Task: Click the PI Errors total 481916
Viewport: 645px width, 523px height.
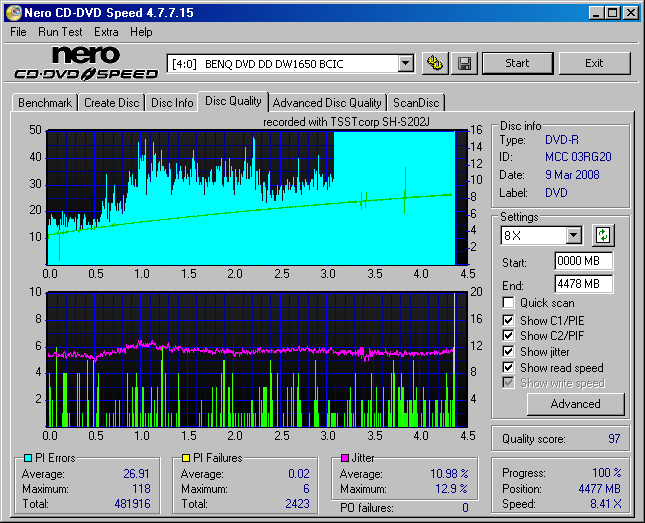Action: pos(132,504)
